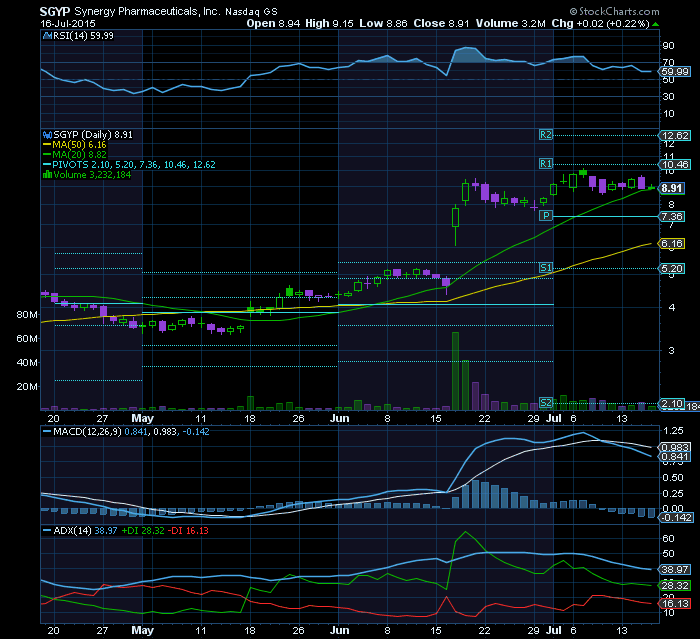
Task: Click the 6.16 MA(50) price tag
Action: click(x=672, y=244)
